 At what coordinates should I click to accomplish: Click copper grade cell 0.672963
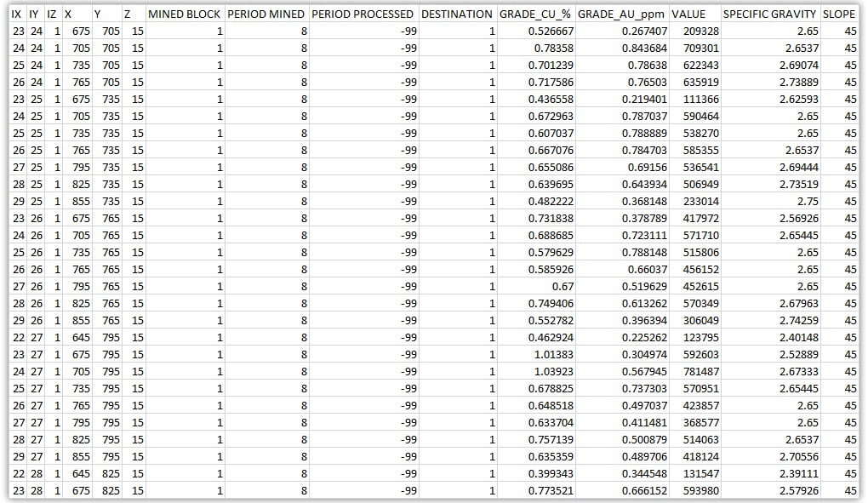point(535,117)
